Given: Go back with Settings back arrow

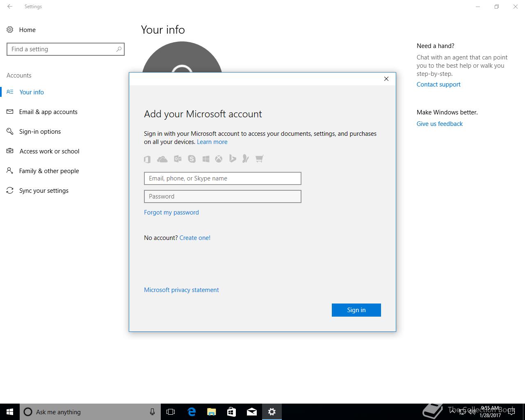Looking at the screenshot, I should [10, 7].
